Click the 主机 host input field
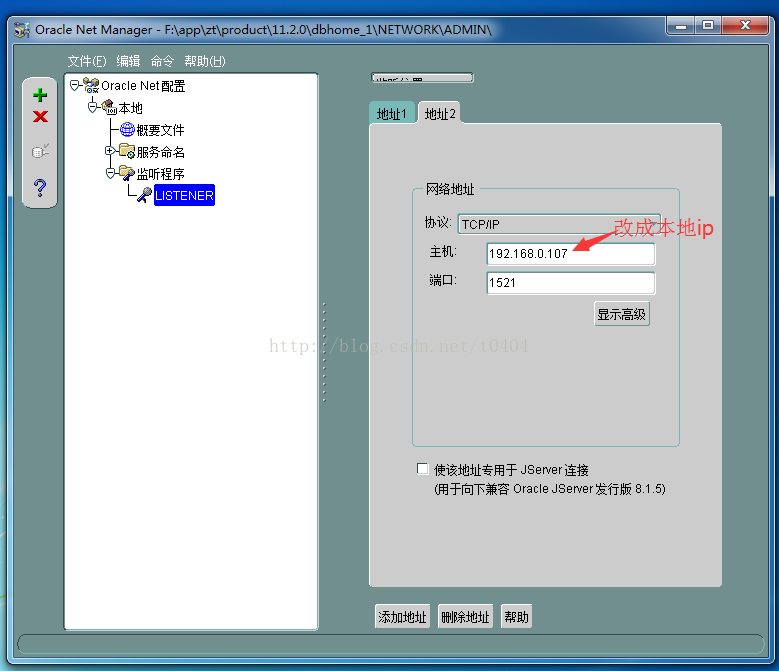Screen dimensions: 779x671 tap(571, 254)
